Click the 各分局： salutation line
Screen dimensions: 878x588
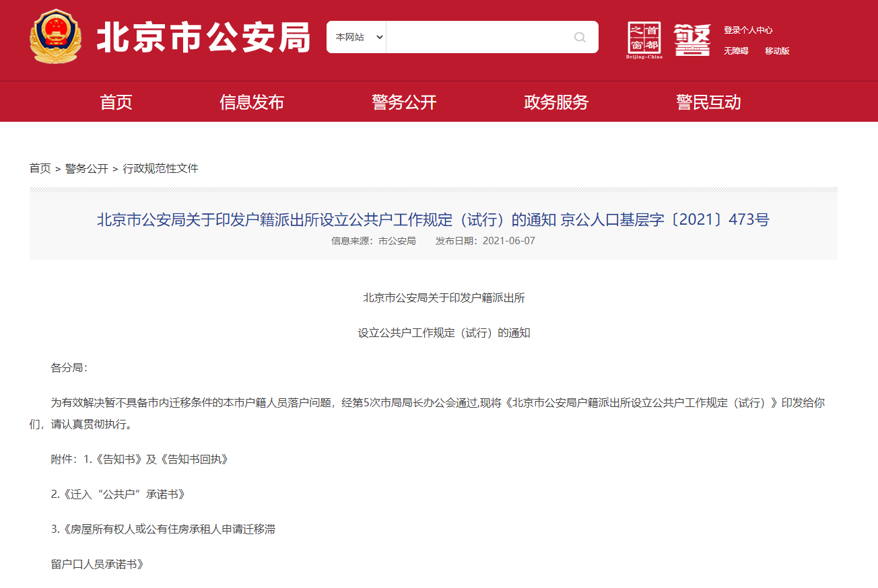(69, 368)
